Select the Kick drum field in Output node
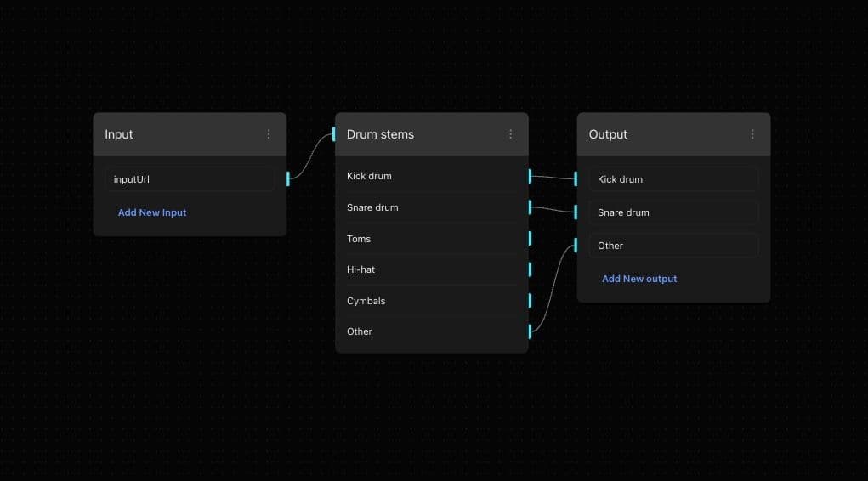The width and height of the screenshot is (868, 481). click(672, 179)
